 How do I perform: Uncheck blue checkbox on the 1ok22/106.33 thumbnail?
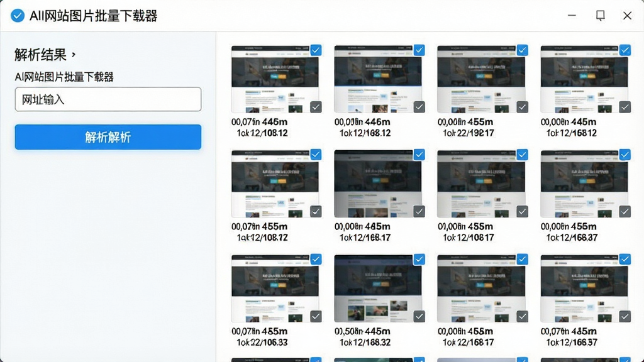(x=316, y=260)
